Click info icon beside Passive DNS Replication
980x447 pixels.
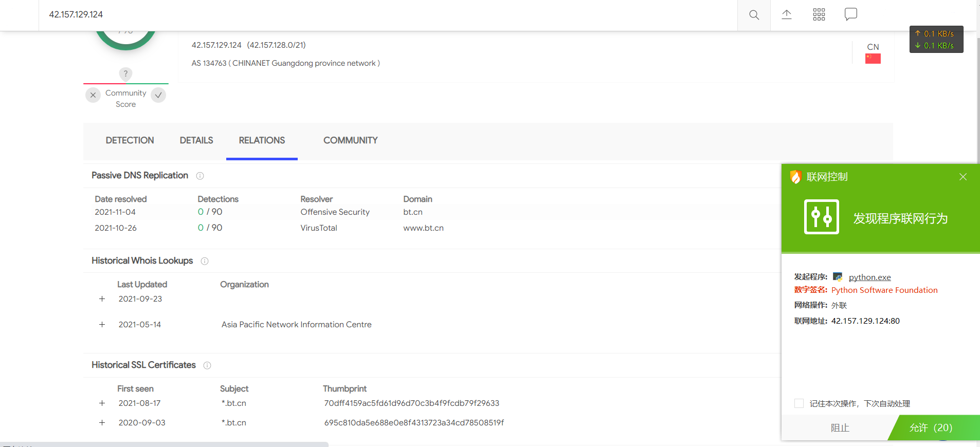point(200,176)
